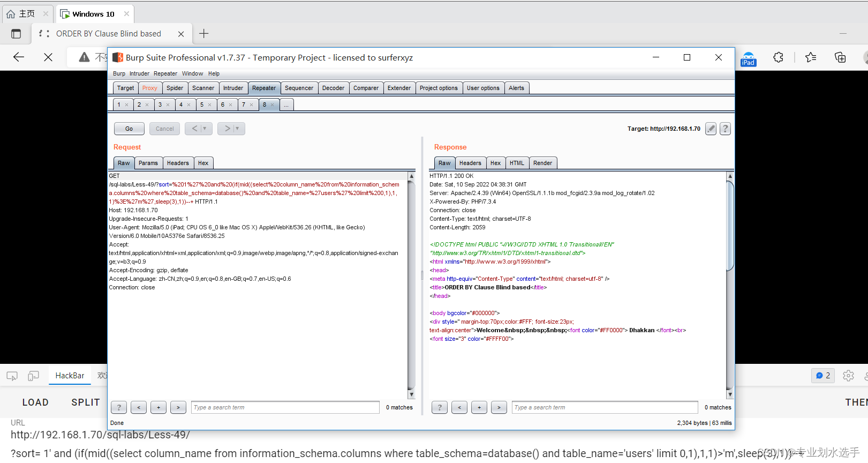Close Repeater sub-tab 2
The width and height of the screenshot is (868, 463).
[147, 105]
